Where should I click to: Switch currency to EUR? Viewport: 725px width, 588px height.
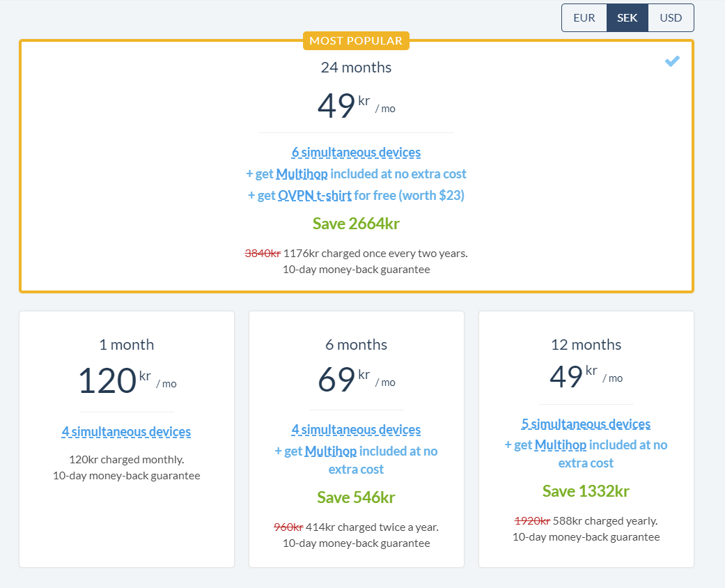click(584, 18)
